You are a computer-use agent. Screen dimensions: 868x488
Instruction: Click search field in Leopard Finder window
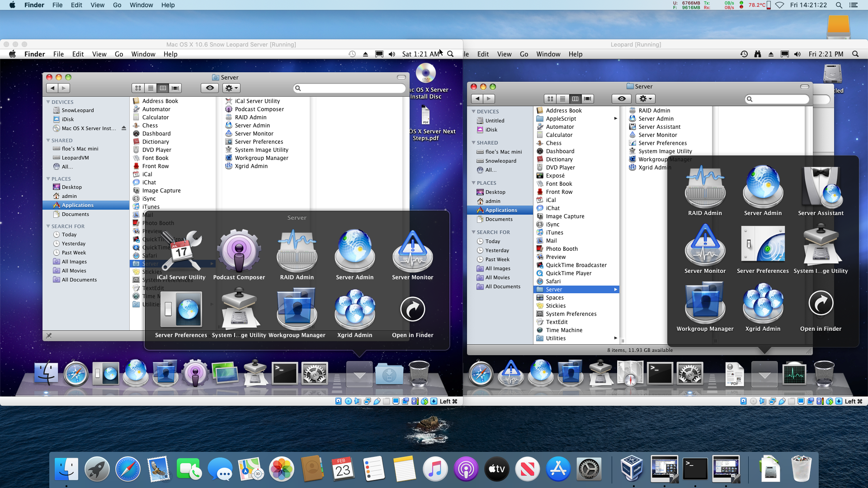tap(777, 99)
